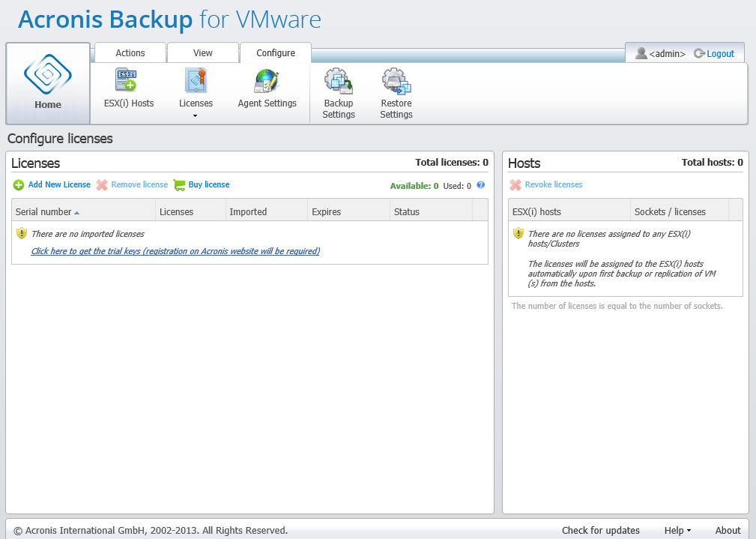756x539 pixels.
Task: Switch to the Actions tab
Action: pos(130,53)
